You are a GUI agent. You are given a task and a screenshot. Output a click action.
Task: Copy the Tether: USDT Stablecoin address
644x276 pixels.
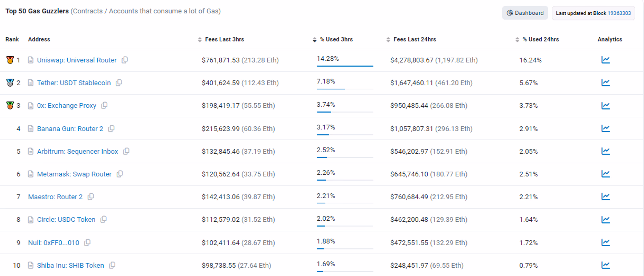pyautogui.click(x=119, y=83)
